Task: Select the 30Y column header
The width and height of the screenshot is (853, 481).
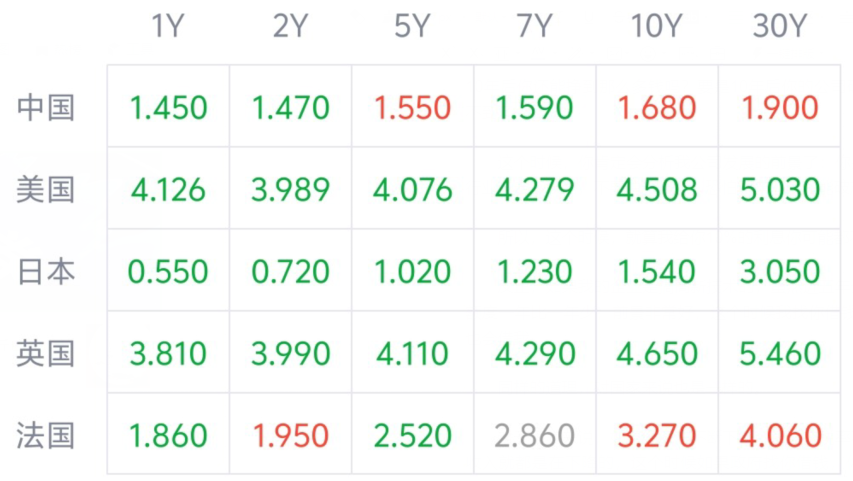Action: (780, 26)
